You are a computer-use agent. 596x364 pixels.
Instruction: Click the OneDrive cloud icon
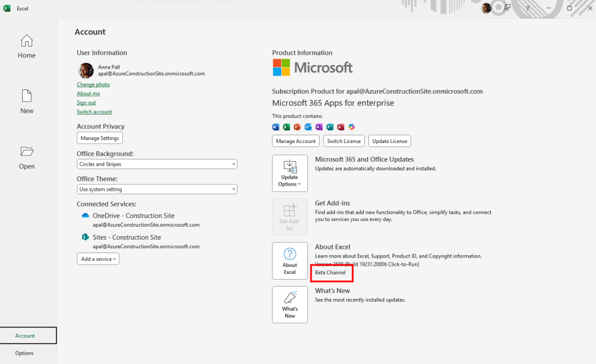click(x=86, y=216)
